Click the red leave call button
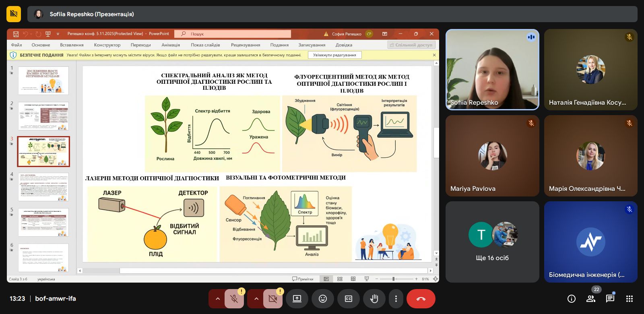Image resolution: width=644 pixels, height=314 pixels. 421,299
